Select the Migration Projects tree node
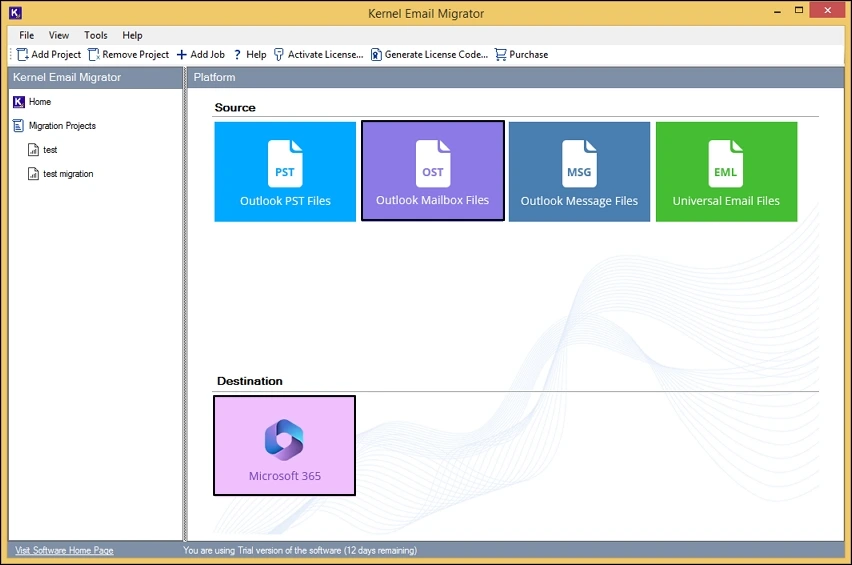 62,125
